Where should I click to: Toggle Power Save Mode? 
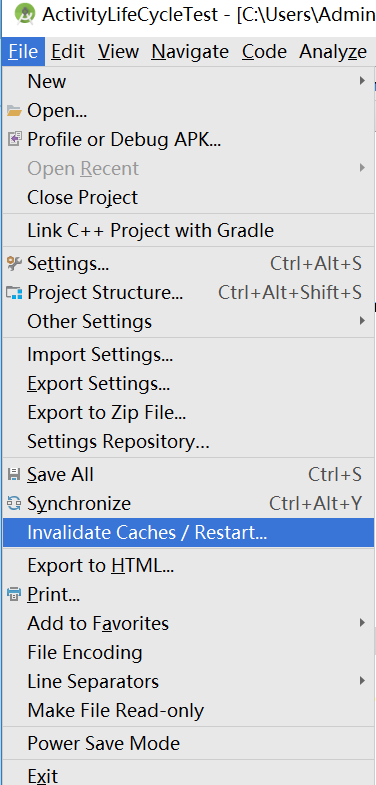(188, 743)
